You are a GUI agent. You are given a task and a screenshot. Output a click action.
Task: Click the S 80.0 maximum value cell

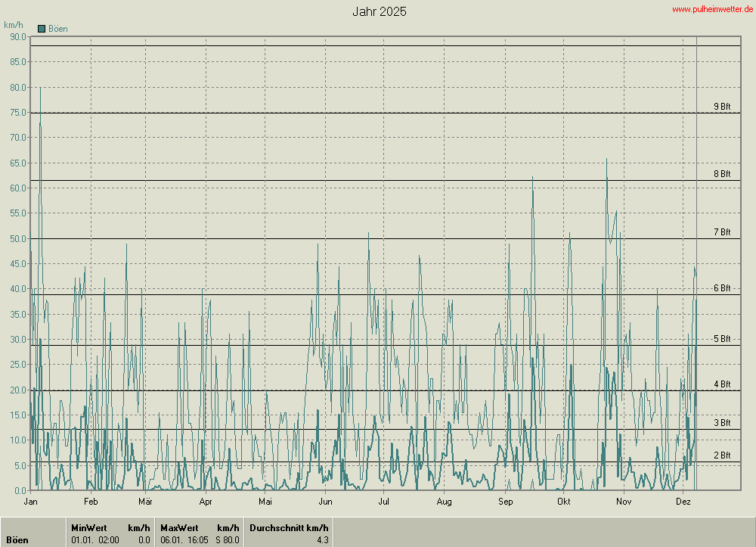pyautogui.click(x=226, y=540)
